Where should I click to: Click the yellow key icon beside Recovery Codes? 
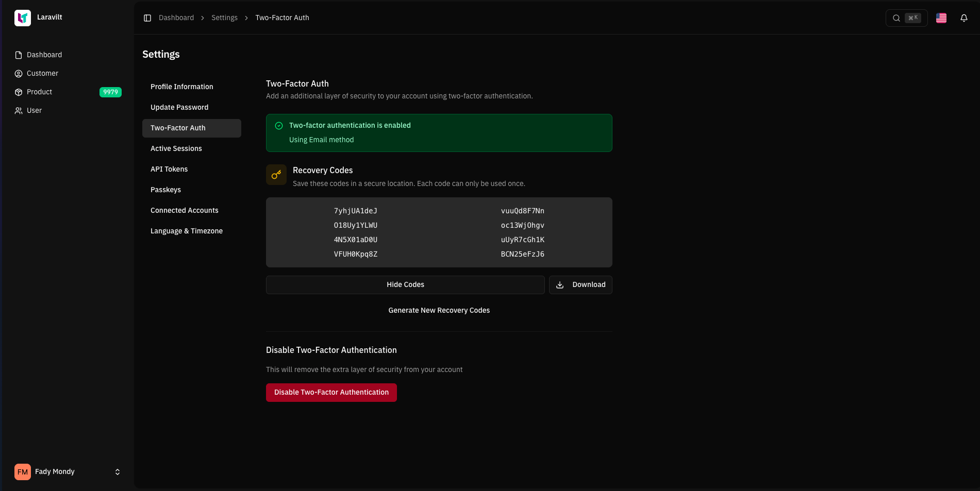(x=276, y=175)
